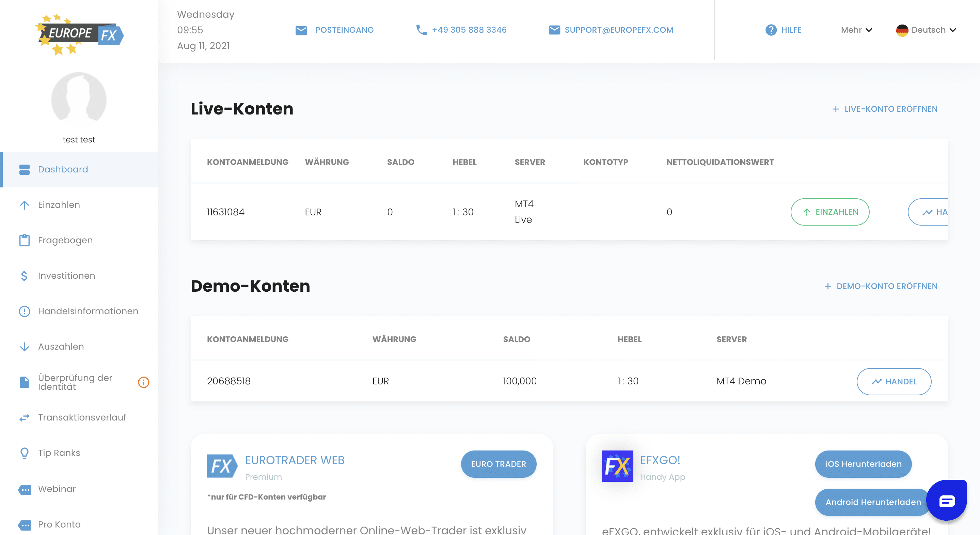Click the Dashboard sidebar icon
This screenshot has width=980, height=535.
(x=25, y=169)
